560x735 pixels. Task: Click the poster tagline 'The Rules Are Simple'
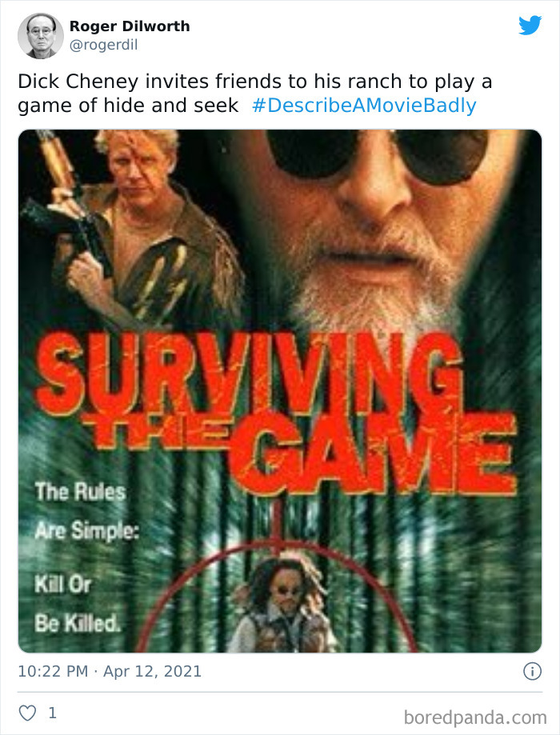(86, 511)
